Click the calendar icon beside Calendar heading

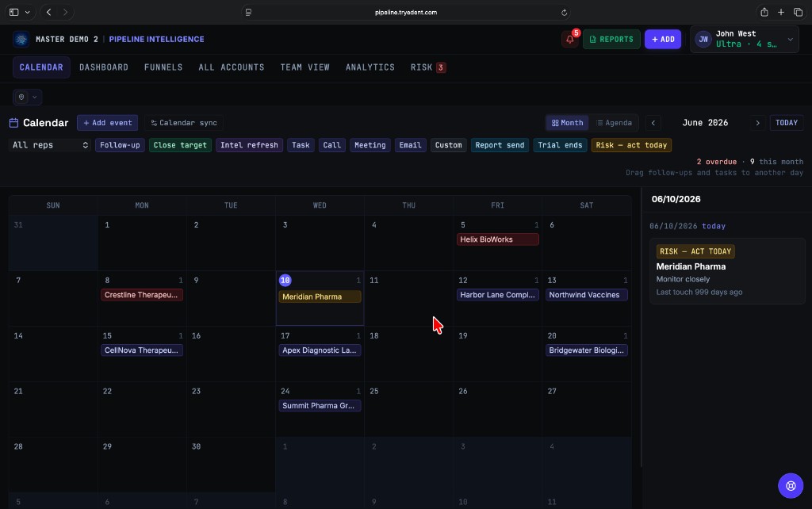(14, 123)
